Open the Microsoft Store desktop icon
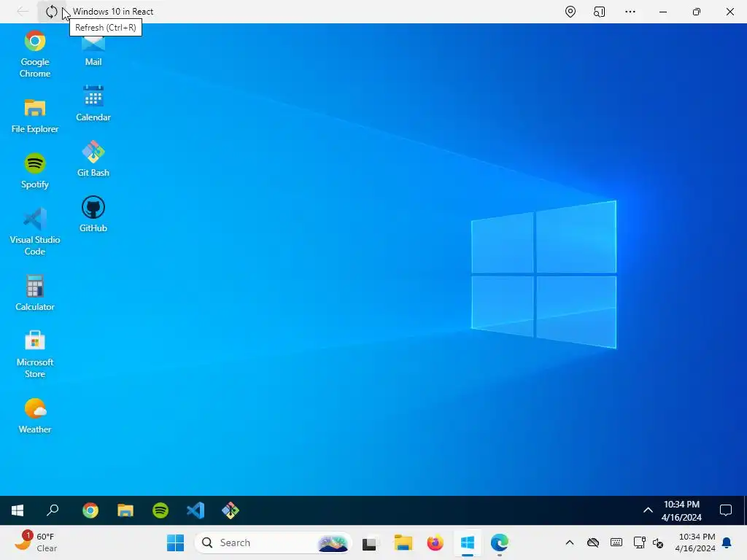The image size is (747, 560). pyautogui.click(x=35, y=354)
